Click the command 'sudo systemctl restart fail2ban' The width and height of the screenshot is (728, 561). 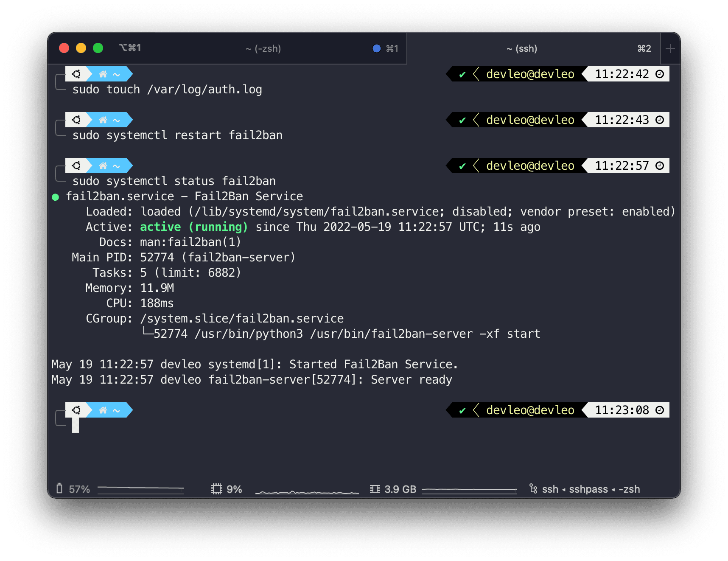177,135
